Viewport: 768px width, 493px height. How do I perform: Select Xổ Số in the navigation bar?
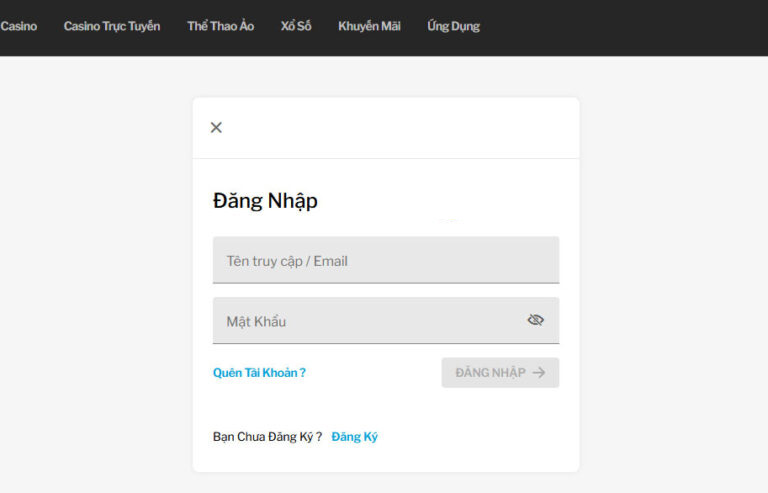click(x=296, y=26)
